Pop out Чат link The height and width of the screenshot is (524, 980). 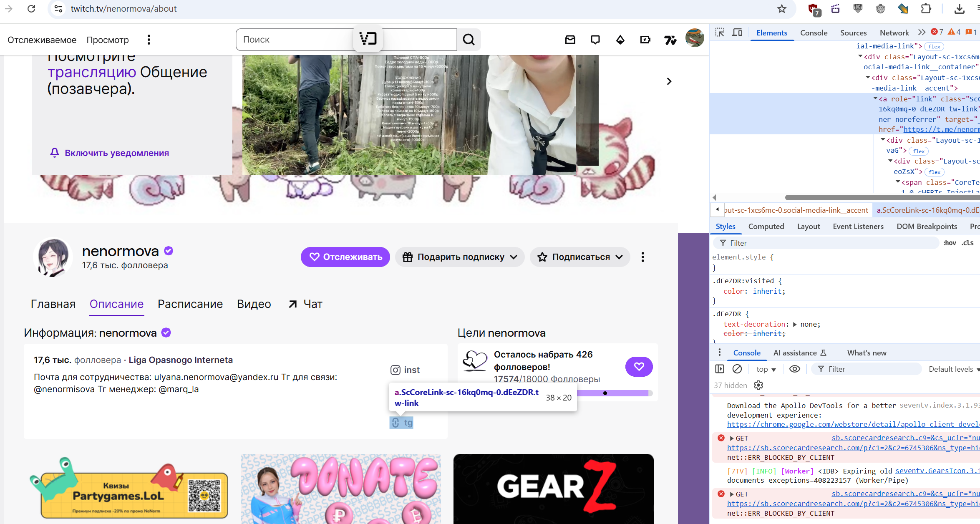tap(305, 304)
